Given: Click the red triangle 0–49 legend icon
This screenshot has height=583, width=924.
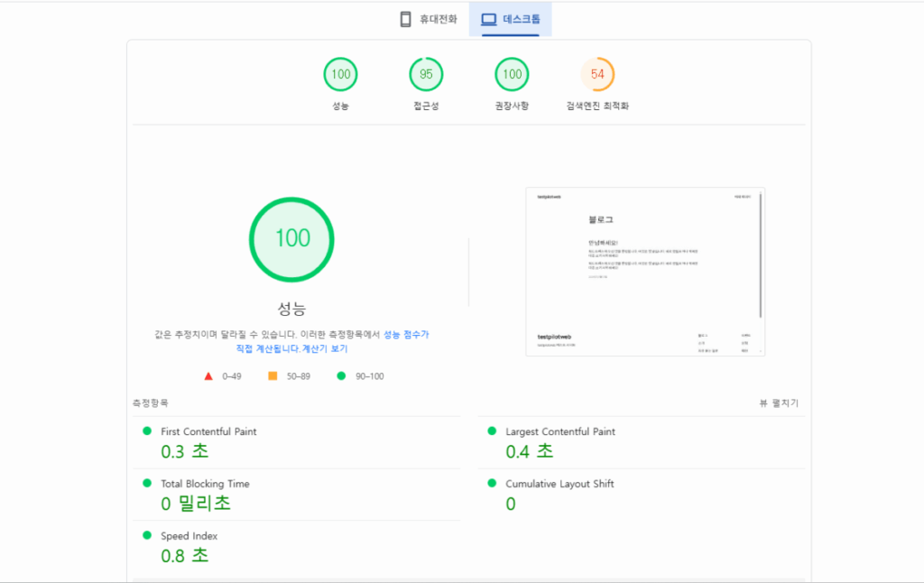Looking at the screenshot, I should (x=208, y=375).
